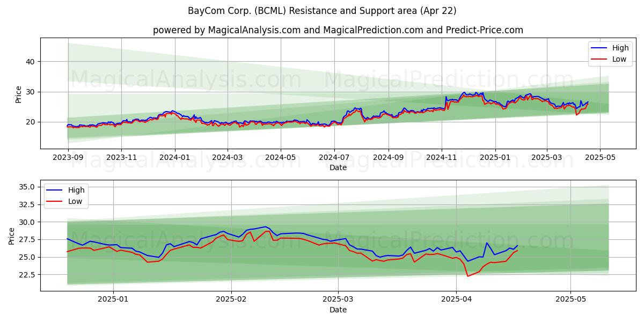
Task: Click the price 40 tick on top chart
Action: coord(31,62)
